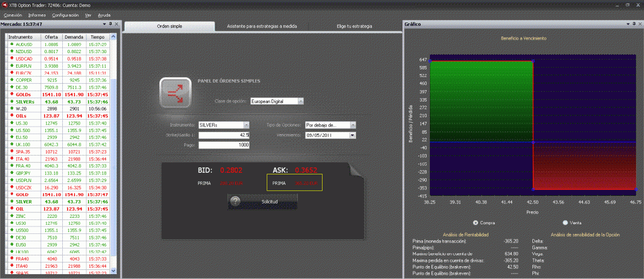Open the Ver menu
This screenshot has width=644, height=279.
(x=88, y=16)
